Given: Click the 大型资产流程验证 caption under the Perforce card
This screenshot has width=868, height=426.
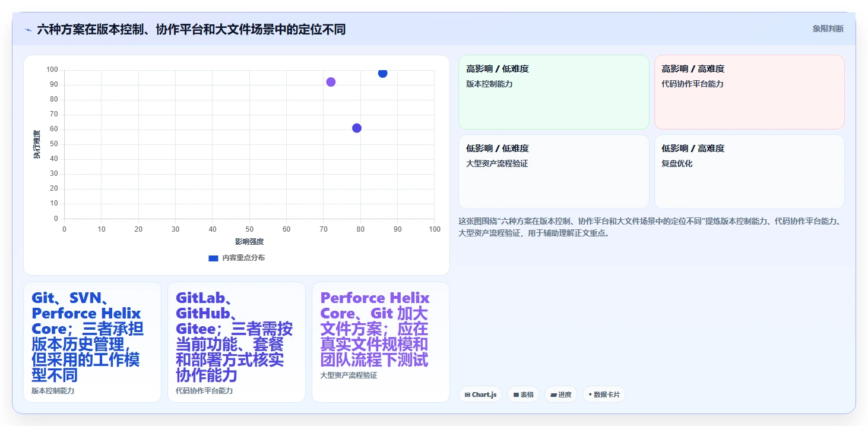Looking at the screenshot, I should click(x=349, y=375).
